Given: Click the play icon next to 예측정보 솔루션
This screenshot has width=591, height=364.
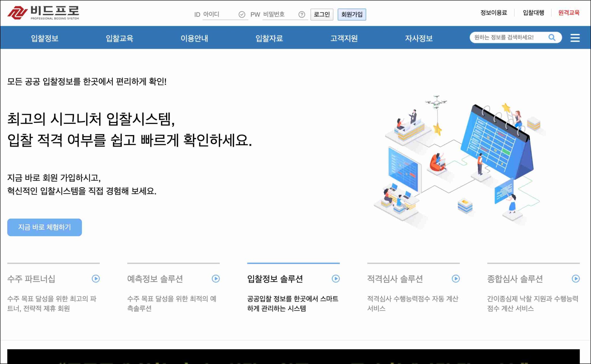Looking at the screenshot, I should click(215, 279).
